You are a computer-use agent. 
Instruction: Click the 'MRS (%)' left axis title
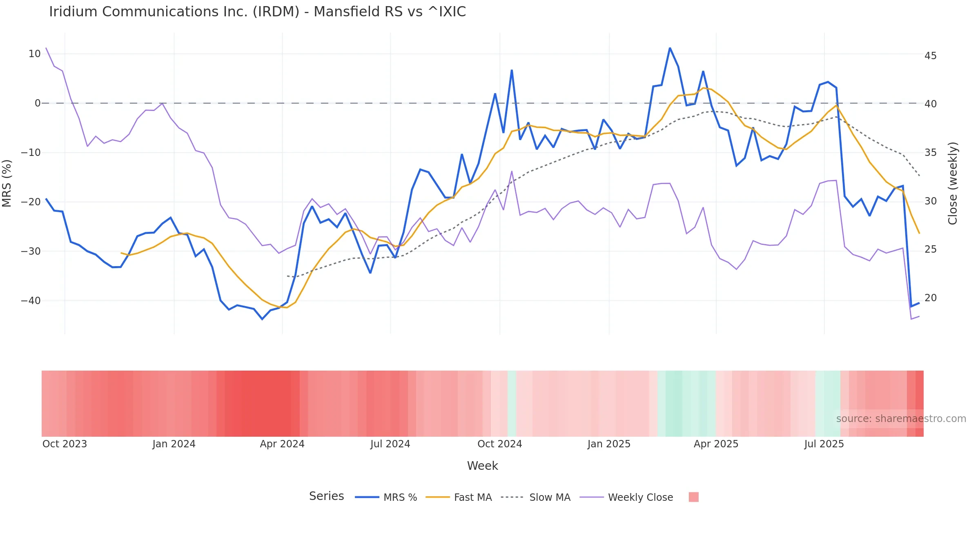tap(7, 183)
